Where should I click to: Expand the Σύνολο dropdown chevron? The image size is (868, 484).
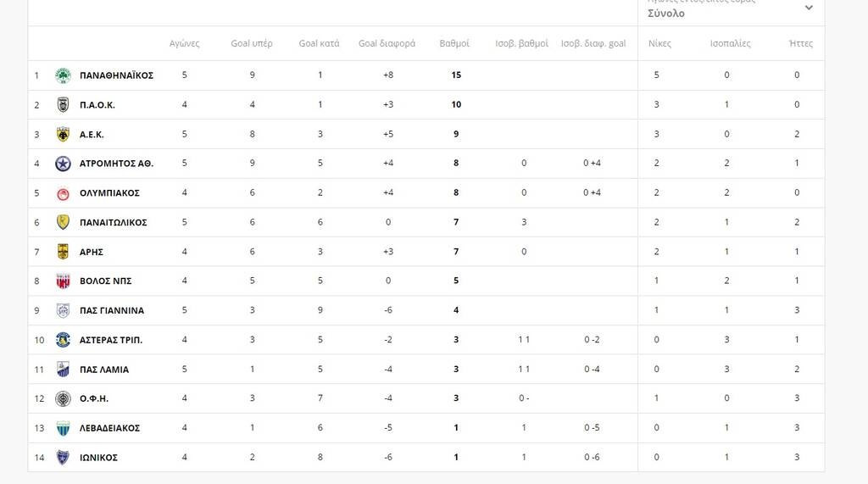tap(809, 8)
